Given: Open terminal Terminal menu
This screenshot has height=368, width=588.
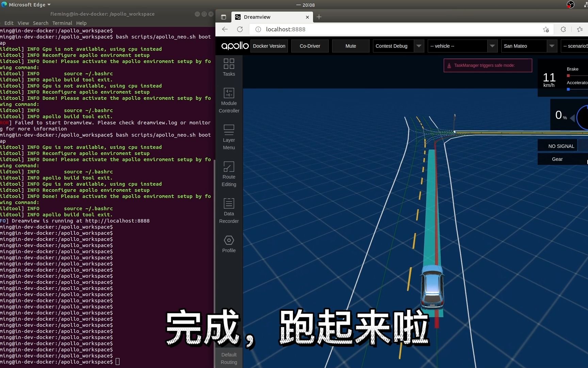Looking at the screenshot, I should [x=62, y=23].
